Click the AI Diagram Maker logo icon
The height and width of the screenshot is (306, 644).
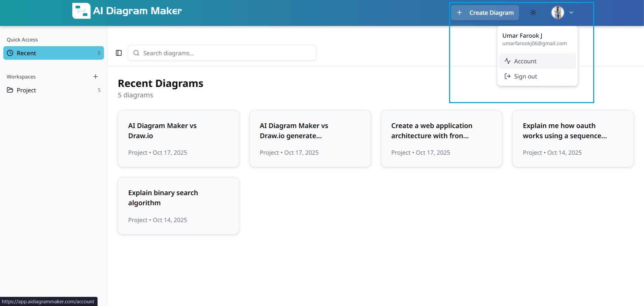tap(81, 11)
